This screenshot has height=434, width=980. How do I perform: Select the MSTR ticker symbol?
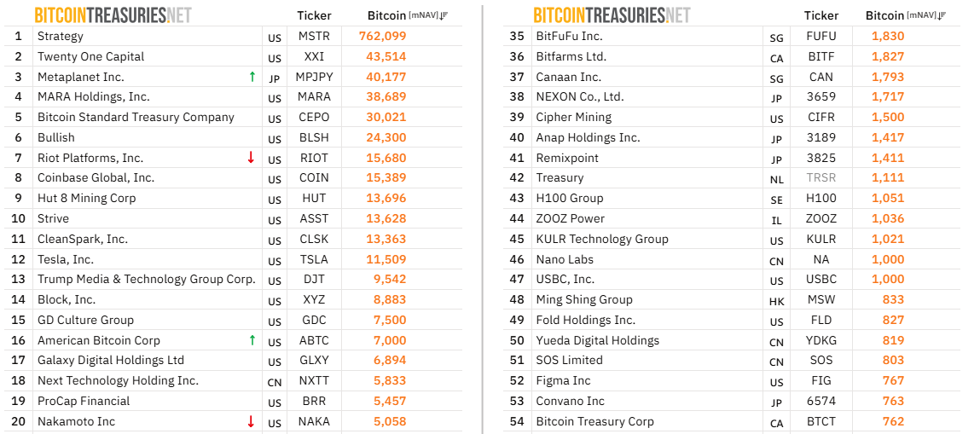314,36
